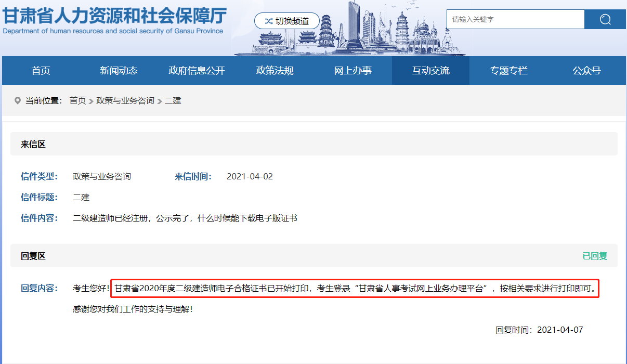627x364 pixels.
Task: Switch to the 新闻动态 navigation tab
Action: [x=119, y=70]
